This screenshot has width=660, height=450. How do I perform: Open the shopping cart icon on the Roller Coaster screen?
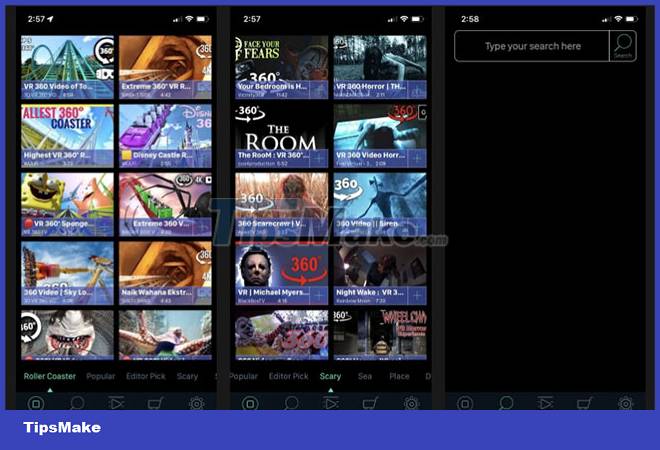155,403
